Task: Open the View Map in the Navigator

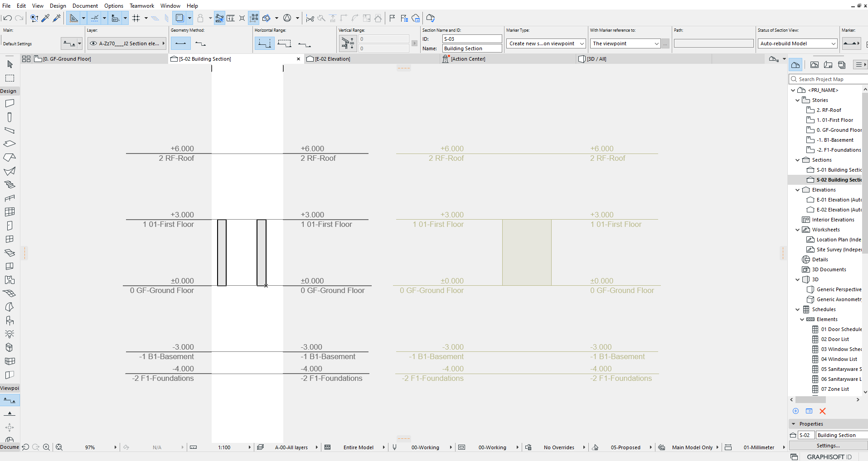Action: tap(815, 64)
